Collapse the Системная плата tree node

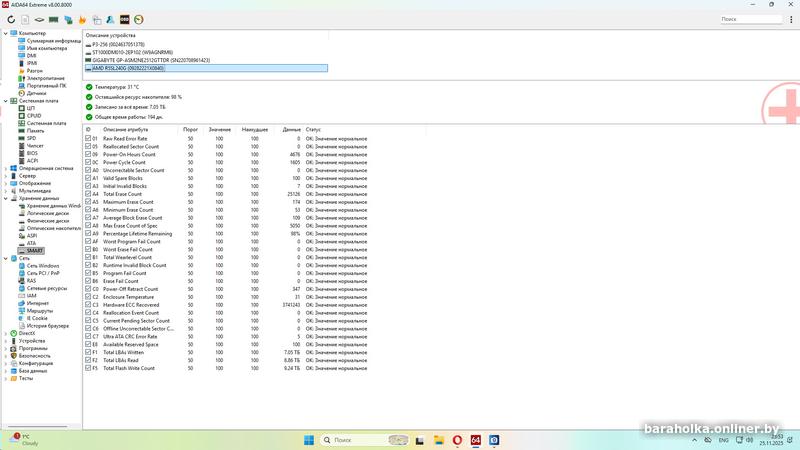pos(6,101)
